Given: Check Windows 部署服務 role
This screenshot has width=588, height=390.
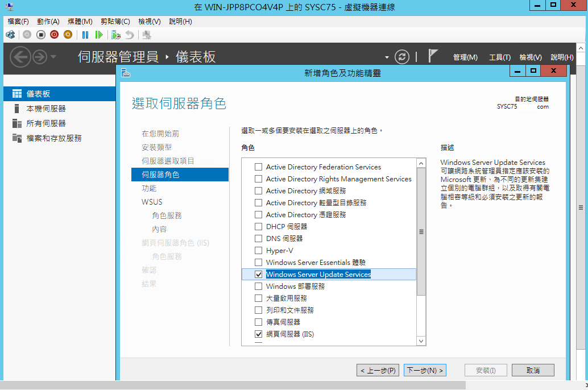Looking at the screenshot, I should click(x=258, y=287).
